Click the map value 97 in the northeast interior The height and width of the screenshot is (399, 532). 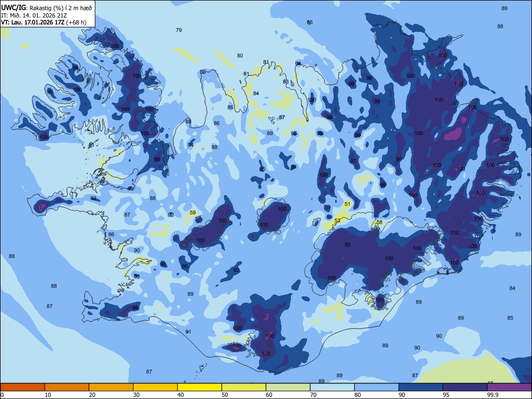353,161
